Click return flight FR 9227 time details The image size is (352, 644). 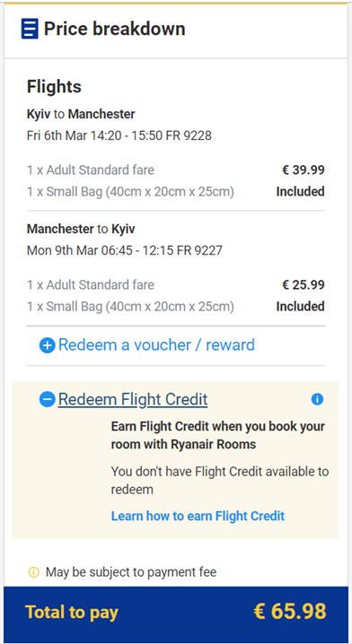[125, 250]
